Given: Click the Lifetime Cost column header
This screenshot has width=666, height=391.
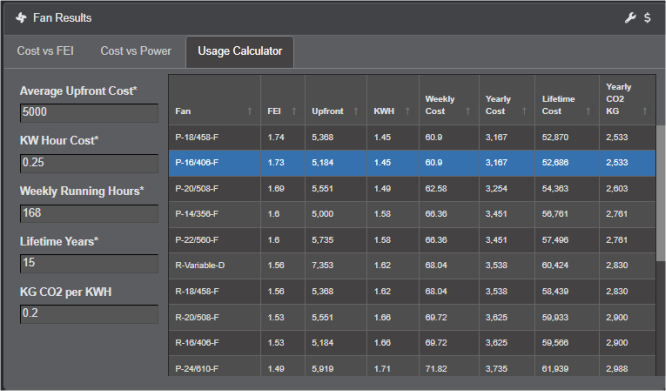Looking at the screenshot, I should [x=567, y=100].
